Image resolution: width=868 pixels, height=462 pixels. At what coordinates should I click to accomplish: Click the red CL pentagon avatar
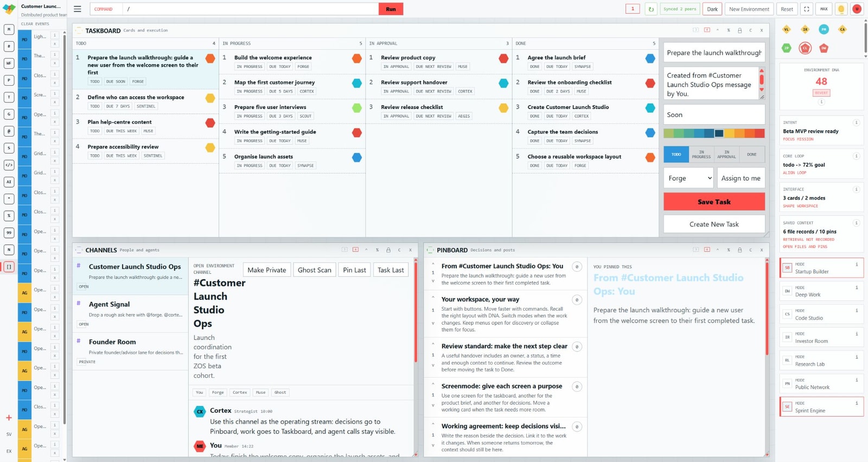pos(805,48)
